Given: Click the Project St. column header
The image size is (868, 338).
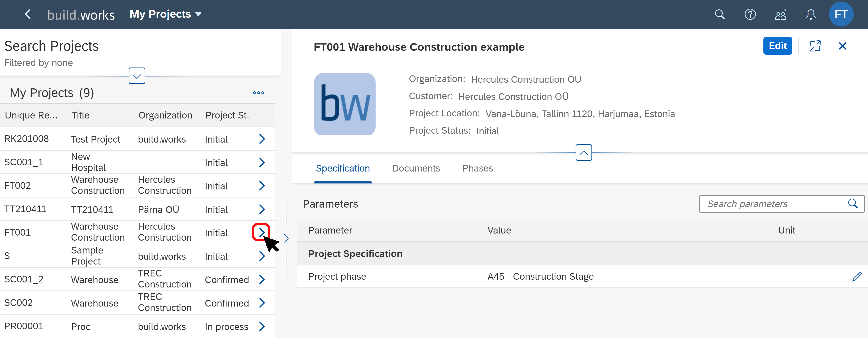Looking at the screenshot, I should click(x=227, y=115).
